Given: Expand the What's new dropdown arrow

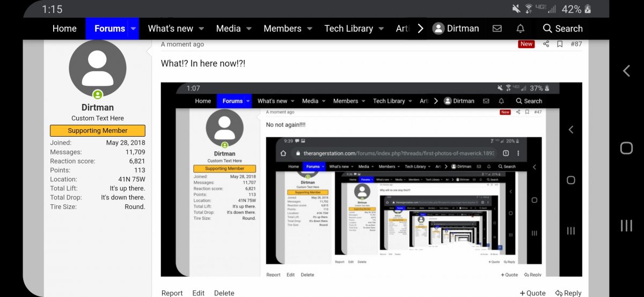Looking at the screenshot, I should click(201, 28).
